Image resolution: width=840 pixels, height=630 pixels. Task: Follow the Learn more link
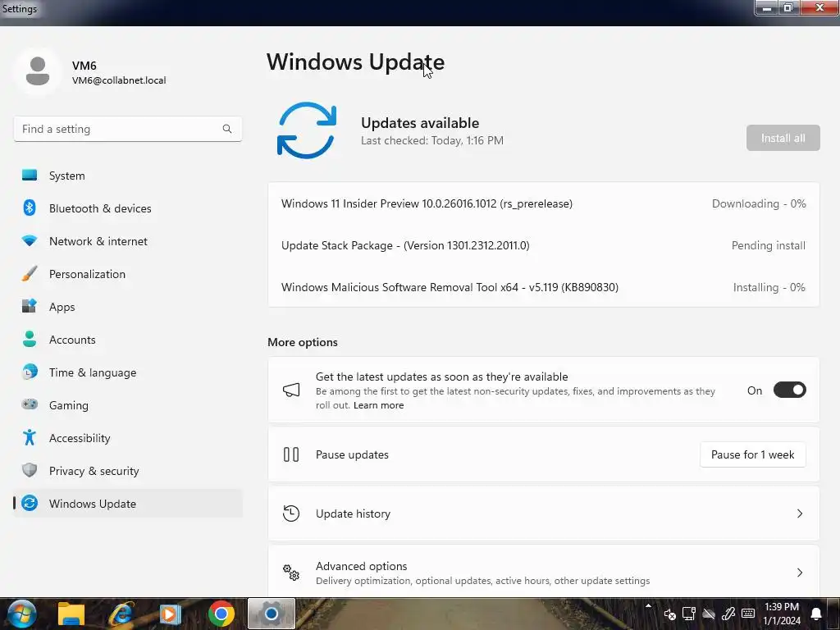pyautogui.click(x=378, y=405)
